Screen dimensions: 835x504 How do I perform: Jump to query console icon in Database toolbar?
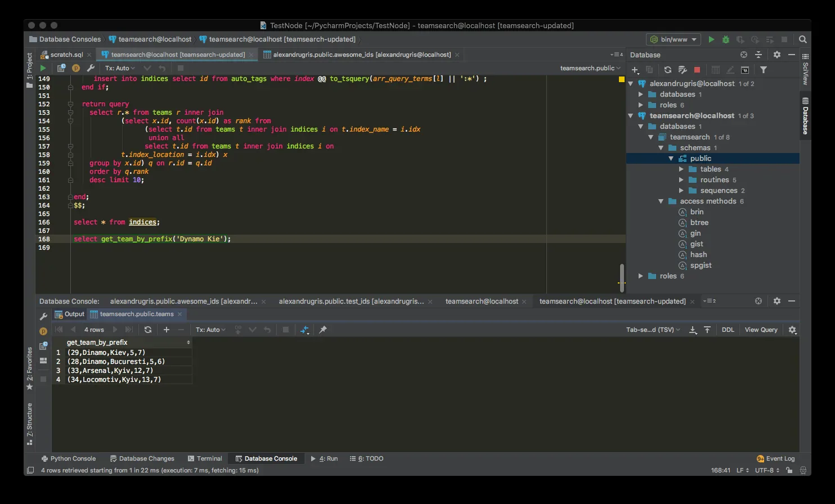(745, 70)
